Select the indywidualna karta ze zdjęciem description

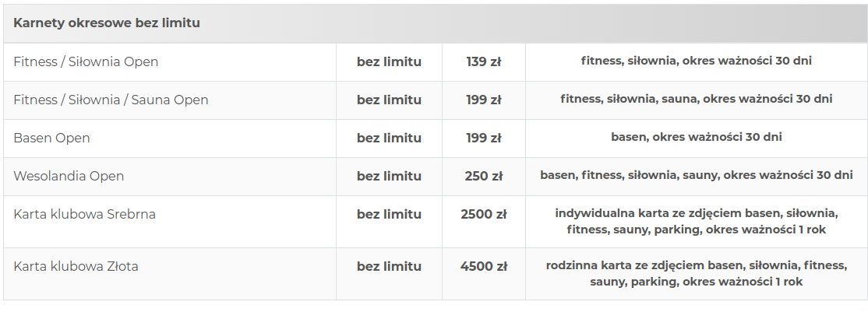[x=697, y=221]
